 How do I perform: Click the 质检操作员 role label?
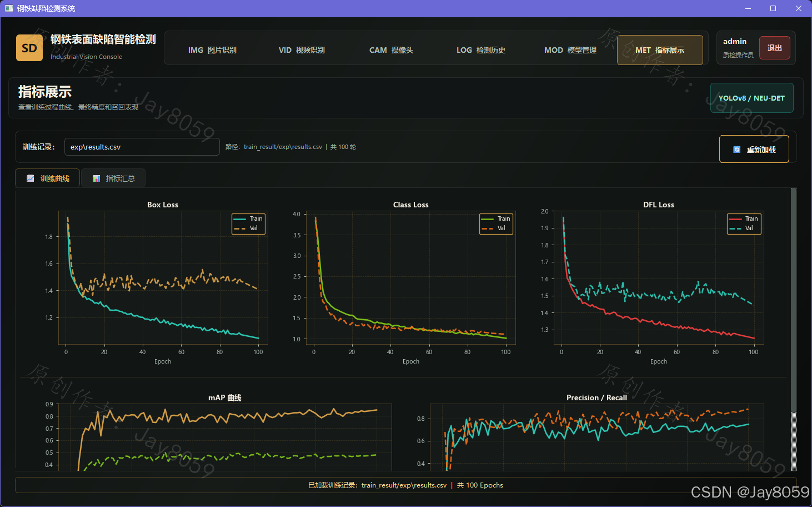tap(738, 55)
